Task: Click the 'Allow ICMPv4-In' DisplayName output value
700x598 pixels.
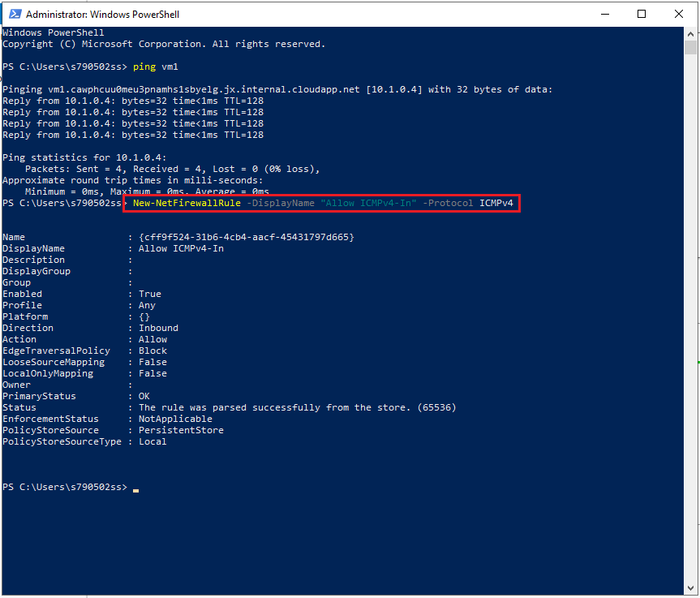Action: click(181, 249)
